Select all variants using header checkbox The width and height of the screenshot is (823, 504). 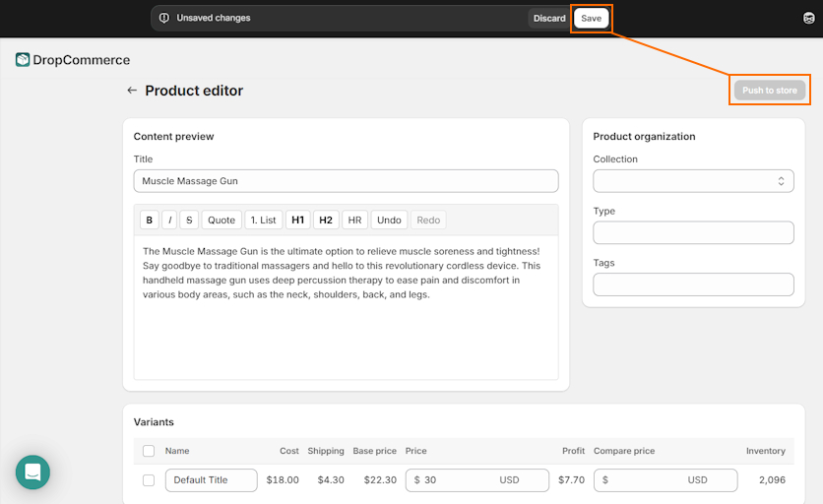[149, 451]
